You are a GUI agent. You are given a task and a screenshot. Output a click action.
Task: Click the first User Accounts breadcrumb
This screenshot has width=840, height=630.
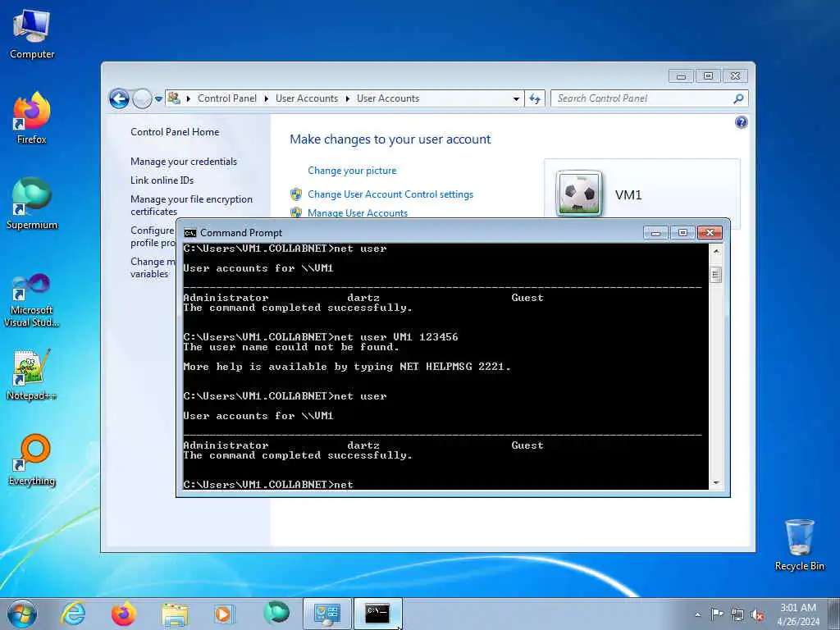coord(307,98)
